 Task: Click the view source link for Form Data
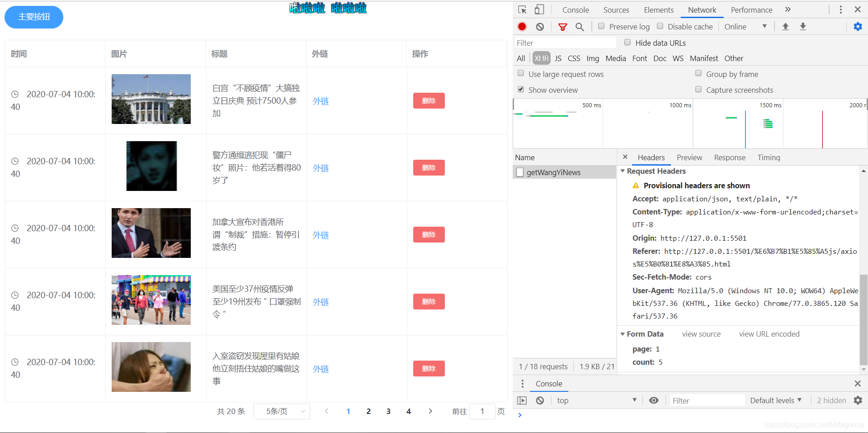[701, 334]
